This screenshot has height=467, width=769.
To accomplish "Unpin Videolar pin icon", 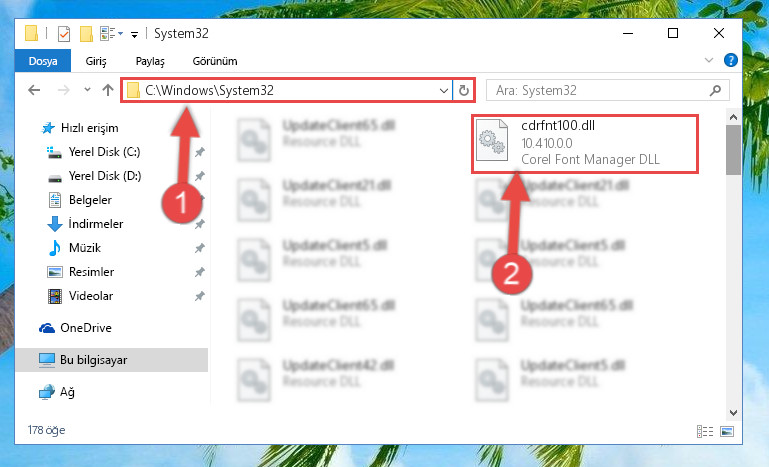I will pyautogui.click(x=200, y=296).
